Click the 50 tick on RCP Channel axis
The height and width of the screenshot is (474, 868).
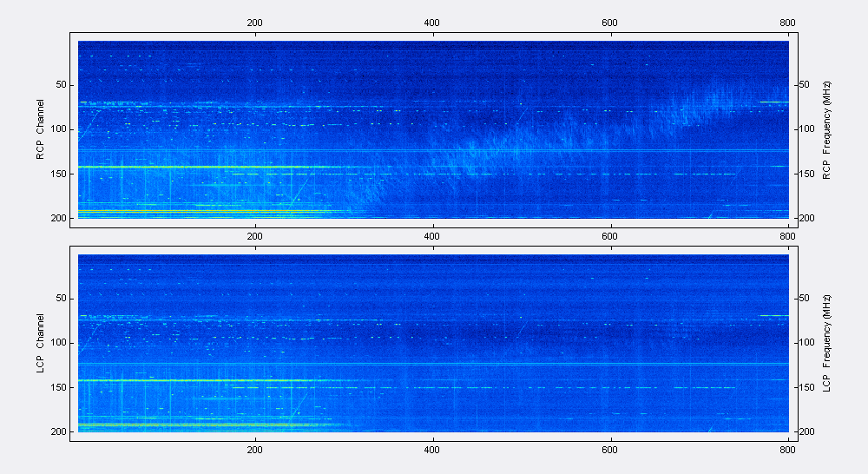coord(61,85)
